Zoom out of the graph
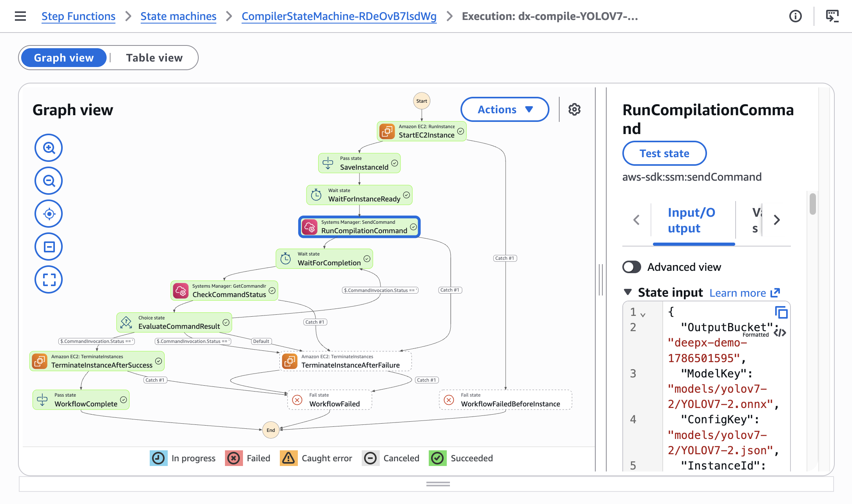 [49, 181]
